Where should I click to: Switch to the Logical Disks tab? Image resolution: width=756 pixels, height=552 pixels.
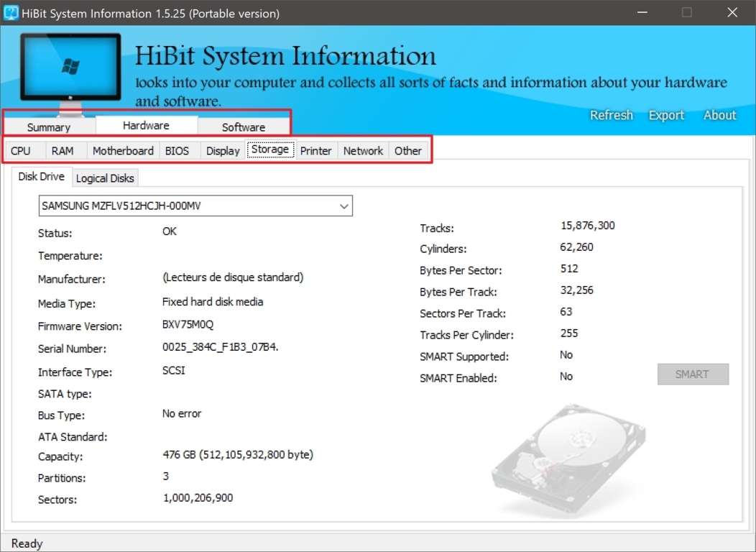click(x=105, y=178)
